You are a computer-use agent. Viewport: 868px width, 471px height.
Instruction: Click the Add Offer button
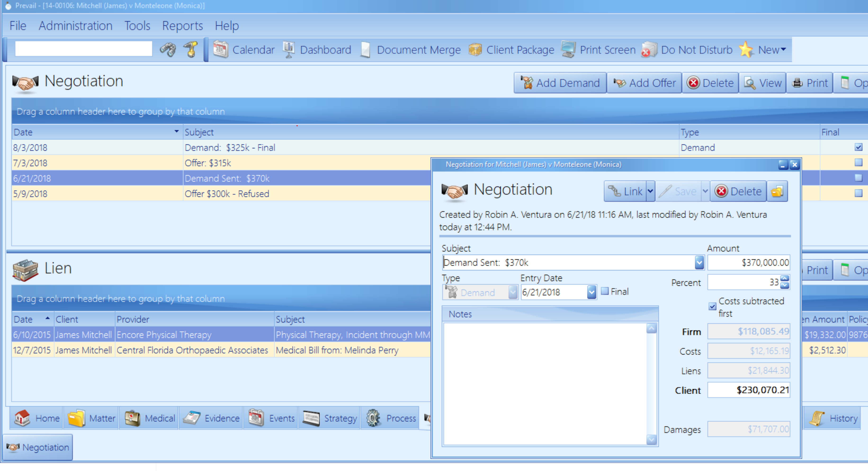pyautogui.click(x=644, y=83)
